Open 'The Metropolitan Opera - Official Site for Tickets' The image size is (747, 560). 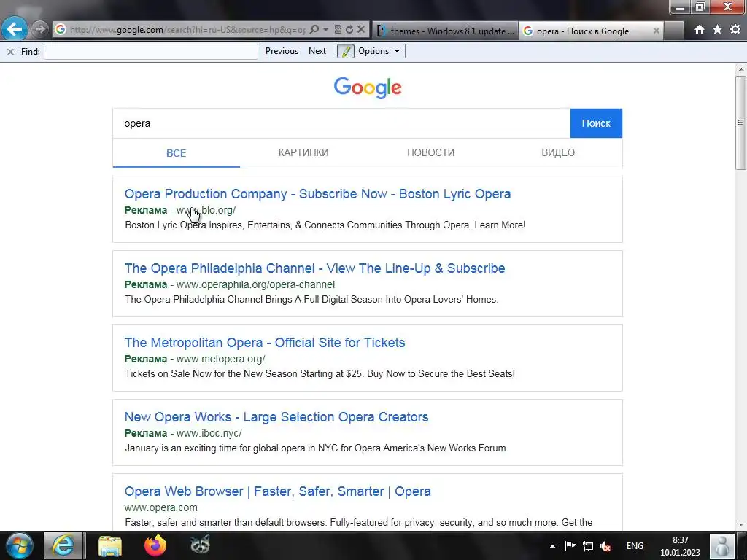tap(264, 343)
